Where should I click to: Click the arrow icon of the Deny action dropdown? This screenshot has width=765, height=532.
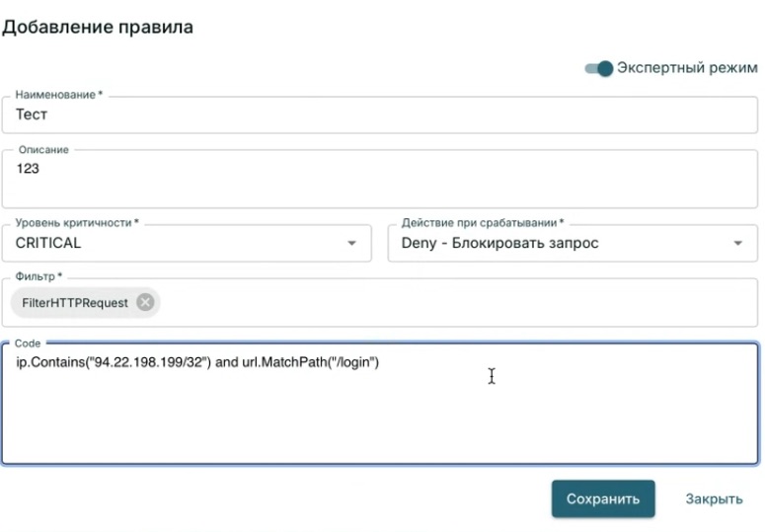737,243
